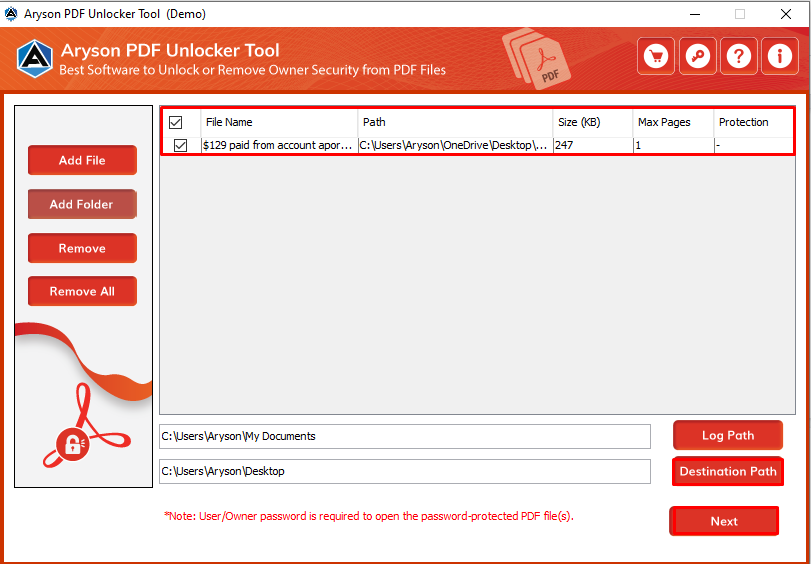Select the '$129 paid from account' file name cell
Image resolution: width=811 pixels, height=564 pixels.
tap(279, 146)
